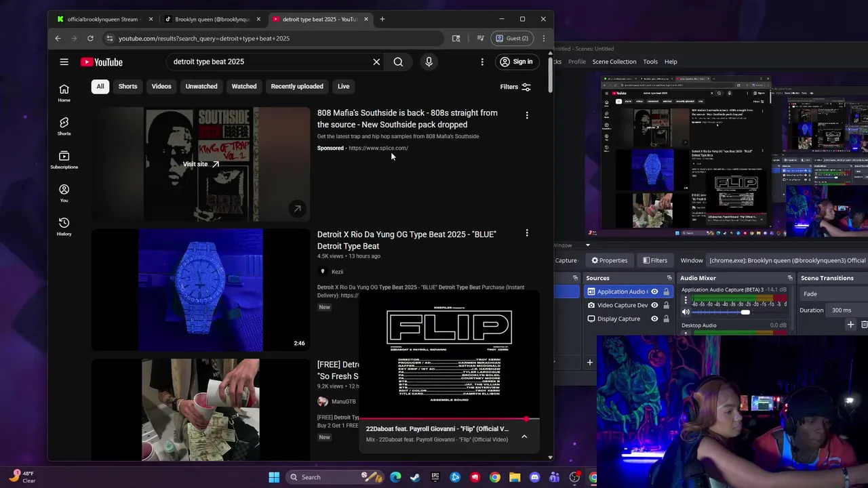The width and height of the screenshot is (868, 488).
Task: Lock the Video Capture Device source
Action: coord(666,305)
